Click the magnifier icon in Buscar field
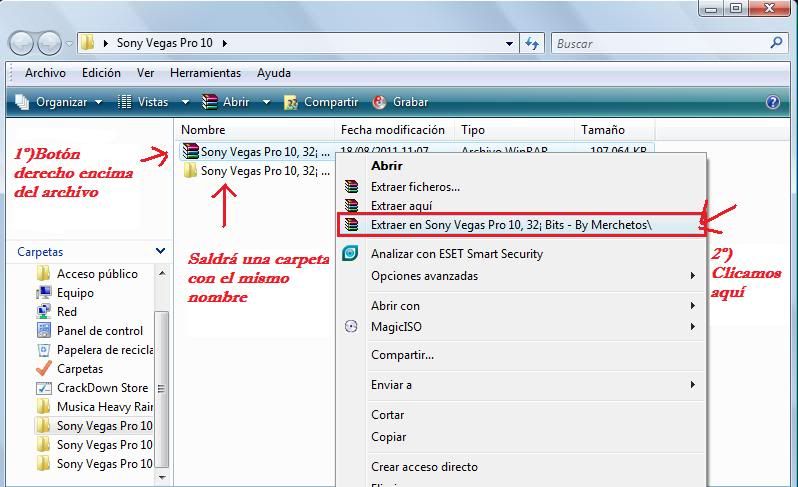798x487 pixels. (776, 43)
